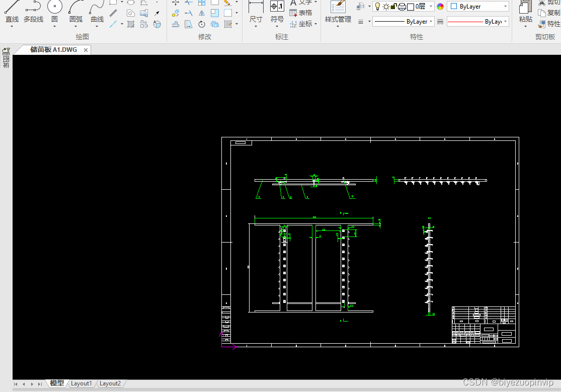The image size is (561, 392).
Task: Select the Copy objects tool in 修改 panel
Action: point(175,13)
